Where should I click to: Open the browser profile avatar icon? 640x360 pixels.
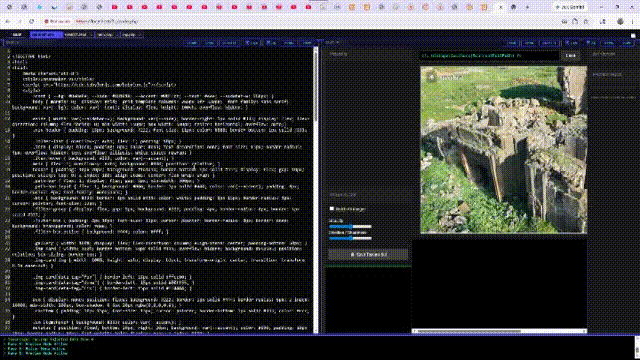click(620, 21)
